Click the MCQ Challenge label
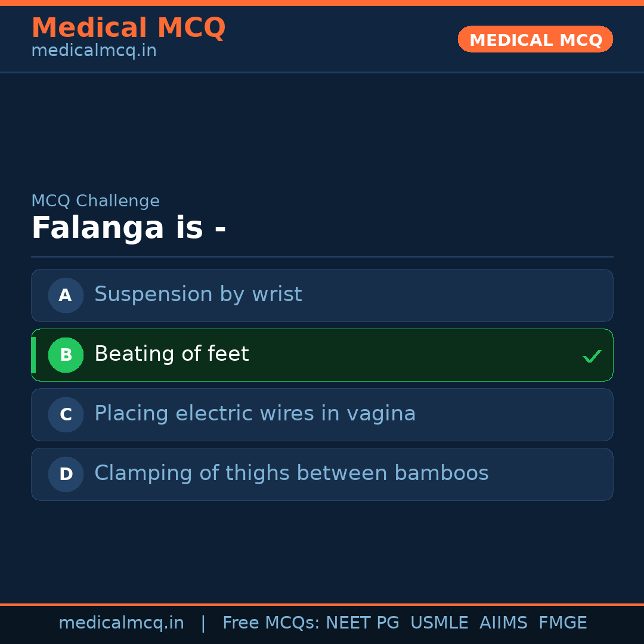 point(95,201)
